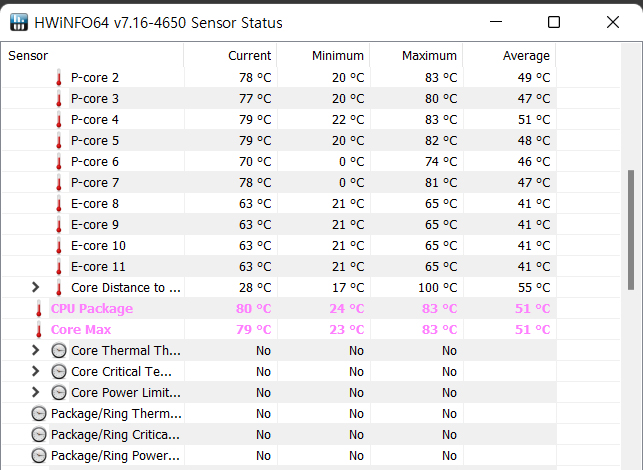Expand the Core Critical Temperature group
The image size is (643, 470).
(x=36, y=372)
